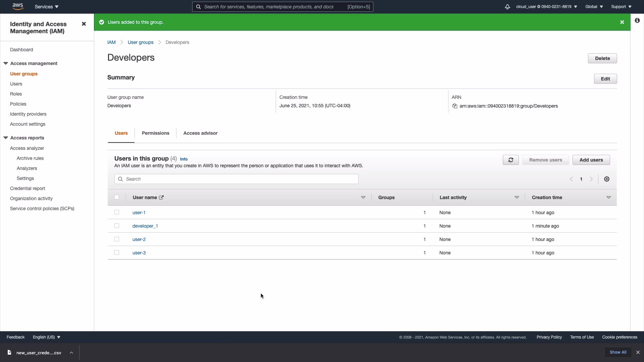
Task: Open the Services dropdown menu
Action: tap(47, 7)
